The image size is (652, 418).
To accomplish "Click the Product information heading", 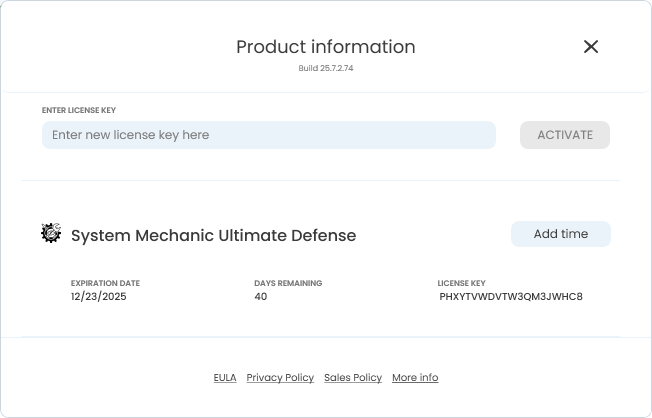I will point(326,47).
